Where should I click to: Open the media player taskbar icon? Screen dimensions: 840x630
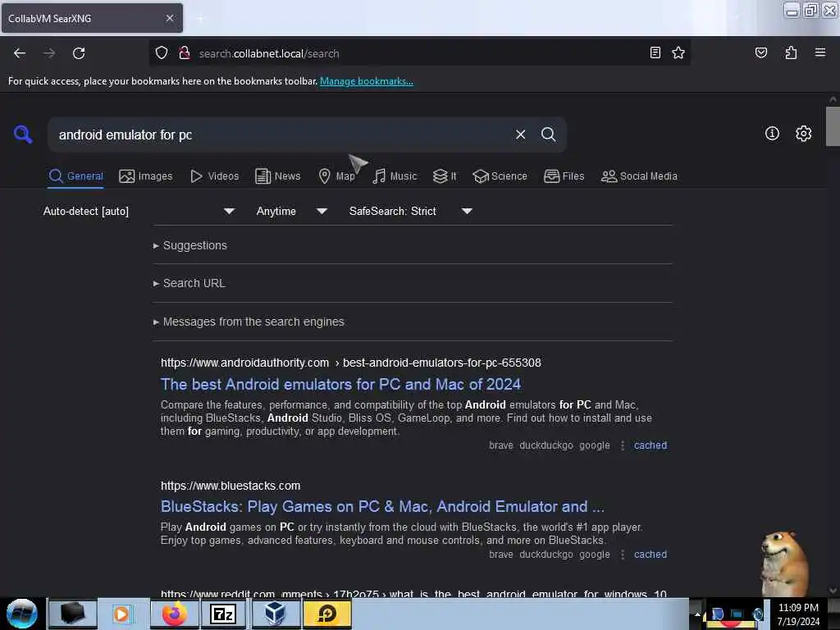point(121,614)
